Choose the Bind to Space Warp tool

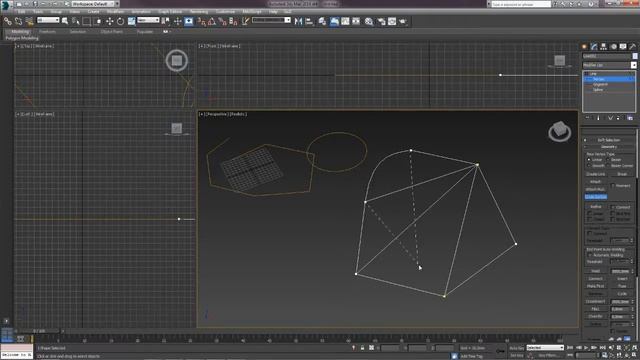click(29, 21)
